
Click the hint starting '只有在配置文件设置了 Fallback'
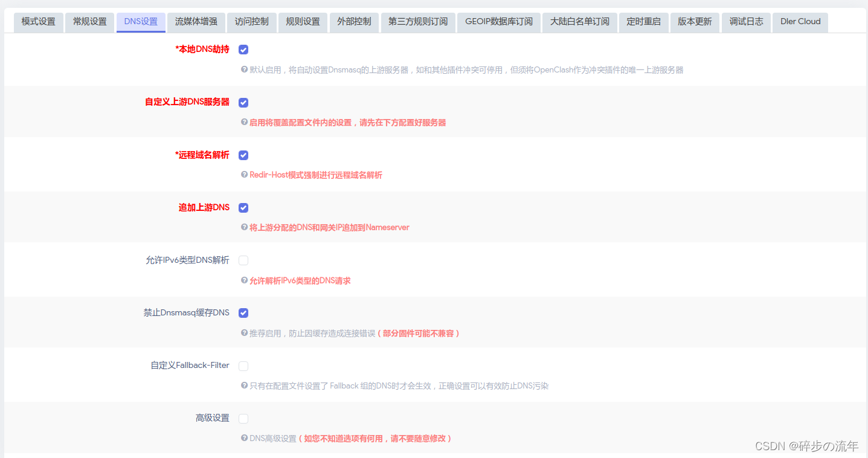click(x=399, y=386)
